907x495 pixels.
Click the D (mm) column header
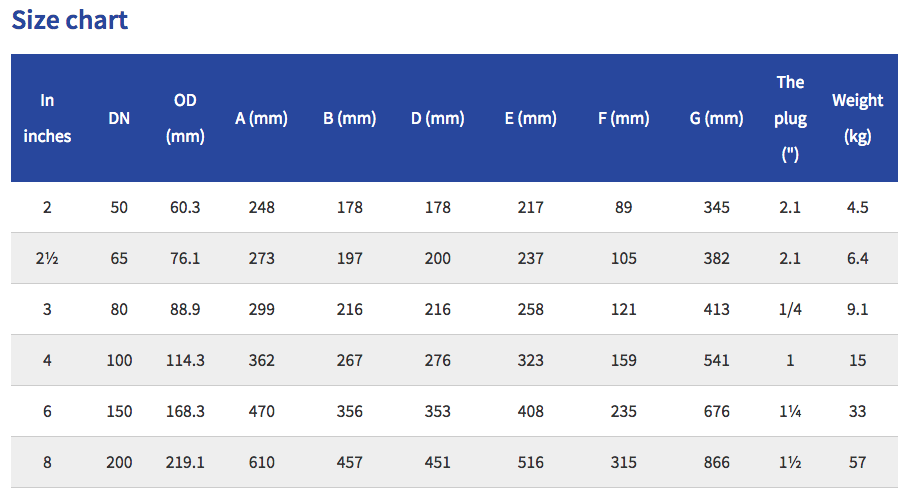point(437,118)
